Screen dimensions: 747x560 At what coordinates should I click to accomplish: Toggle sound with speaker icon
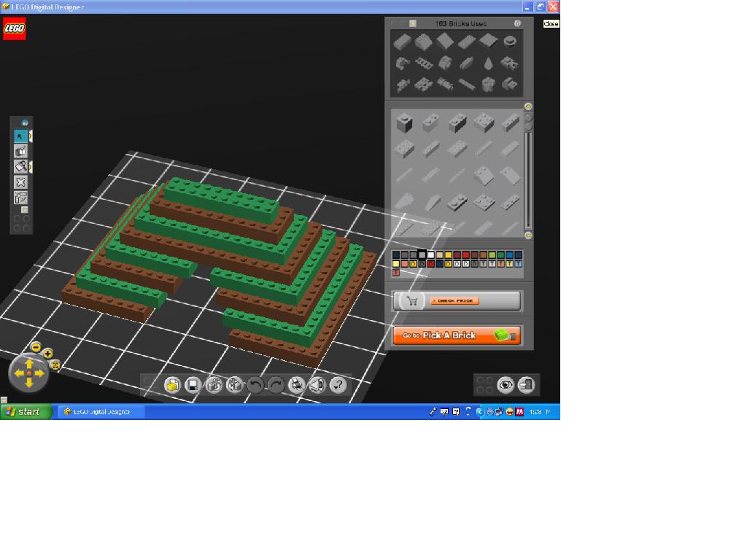[317, 385]
